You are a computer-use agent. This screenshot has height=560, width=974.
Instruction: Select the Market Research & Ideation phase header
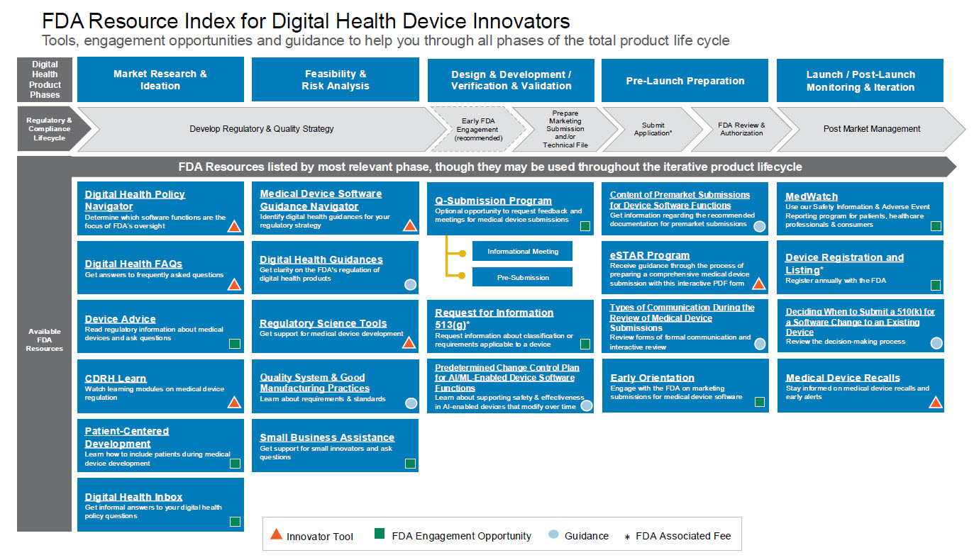click(x=160, y=79)
